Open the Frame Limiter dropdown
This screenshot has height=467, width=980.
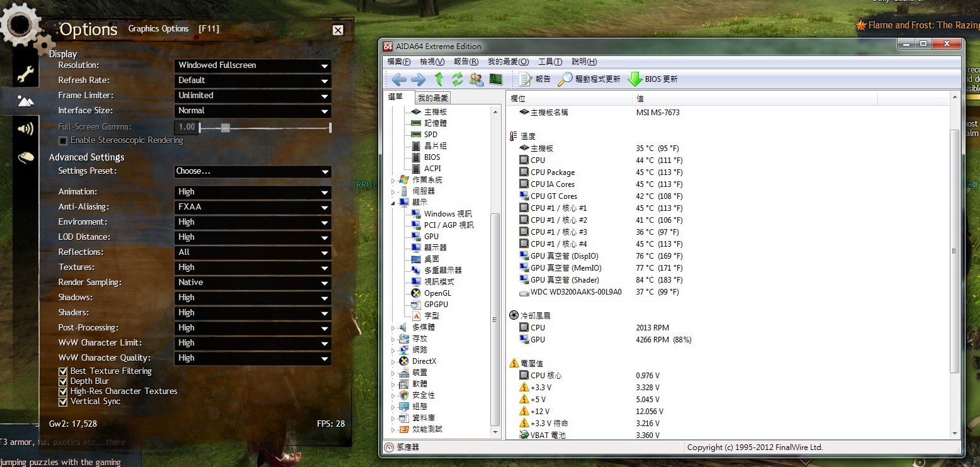253,96
